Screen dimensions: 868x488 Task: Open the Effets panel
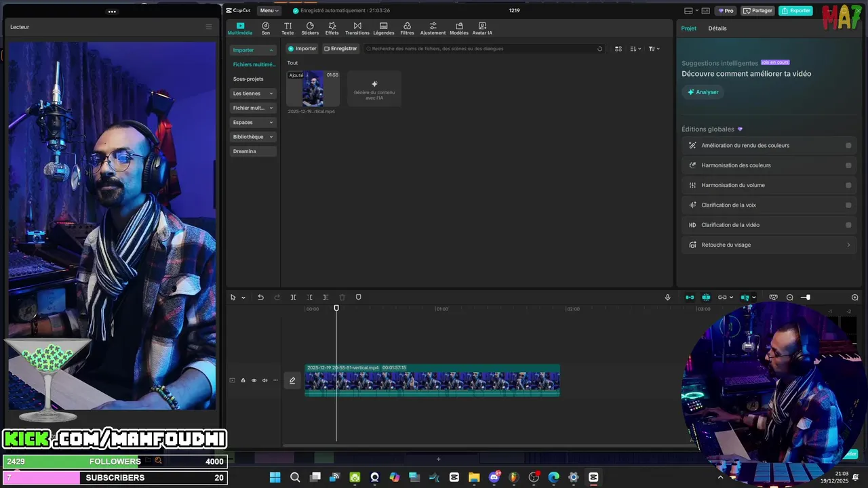[x=332, y=28]
